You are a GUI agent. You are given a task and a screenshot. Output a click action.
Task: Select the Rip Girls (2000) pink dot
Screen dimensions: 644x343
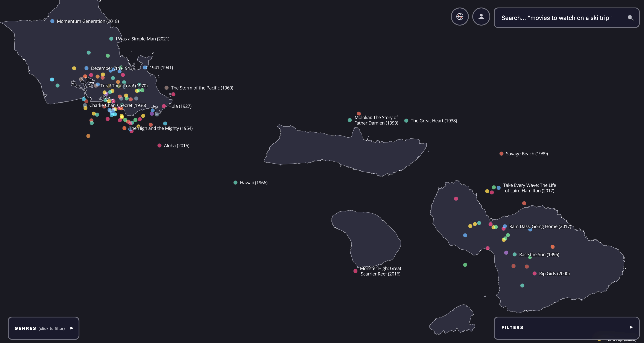535,273
